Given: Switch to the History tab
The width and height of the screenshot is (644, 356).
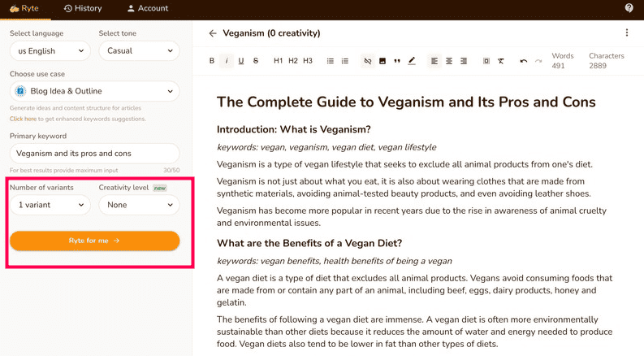Looking at the screenshot, I should (83, 8).
